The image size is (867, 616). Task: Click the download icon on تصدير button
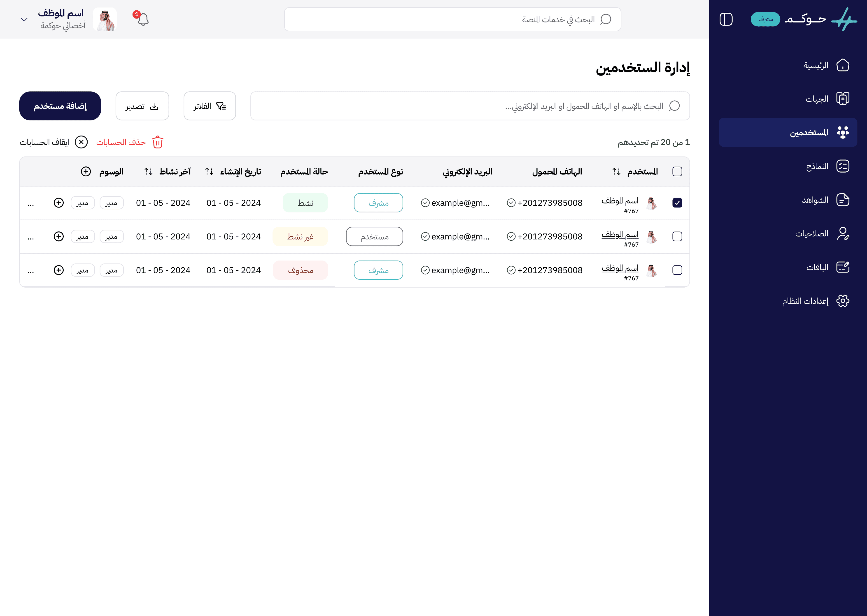(x=154, y=106)
